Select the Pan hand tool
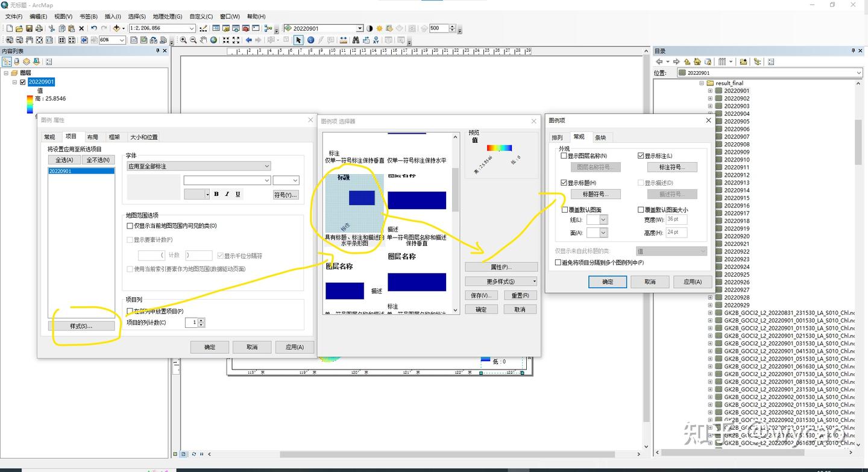 click(x=203, y=40)
